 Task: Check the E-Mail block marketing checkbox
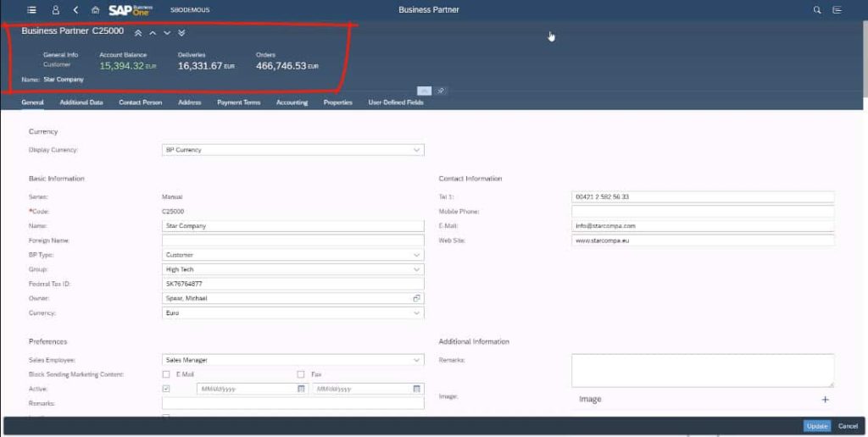[x=166, y=374]
